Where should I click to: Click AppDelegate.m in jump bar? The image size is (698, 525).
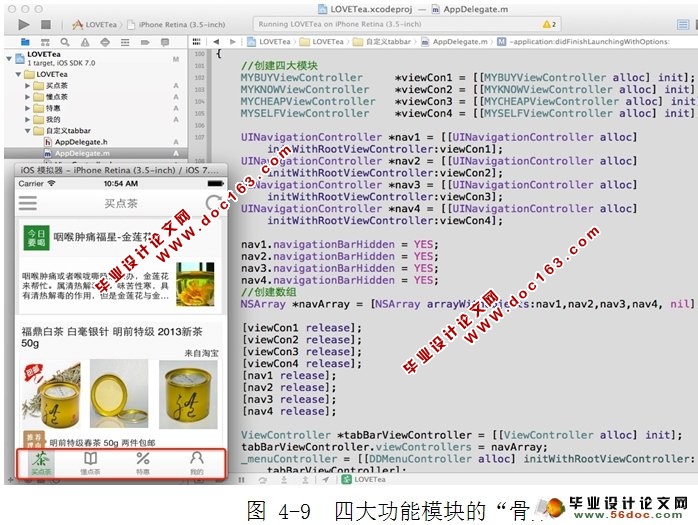click(454, 41)
